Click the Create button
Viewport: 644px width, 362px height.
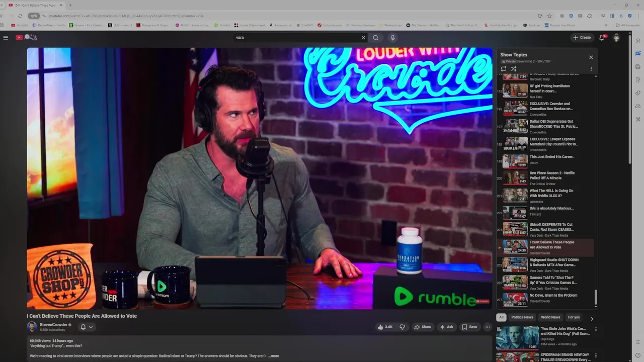coord(582,37)
